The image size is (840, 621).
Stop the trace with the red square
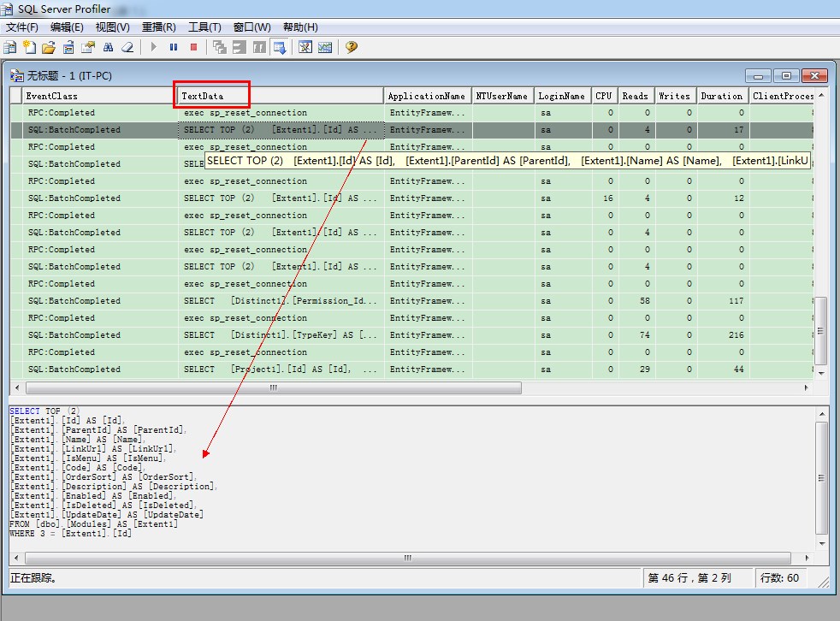point(193,48)
